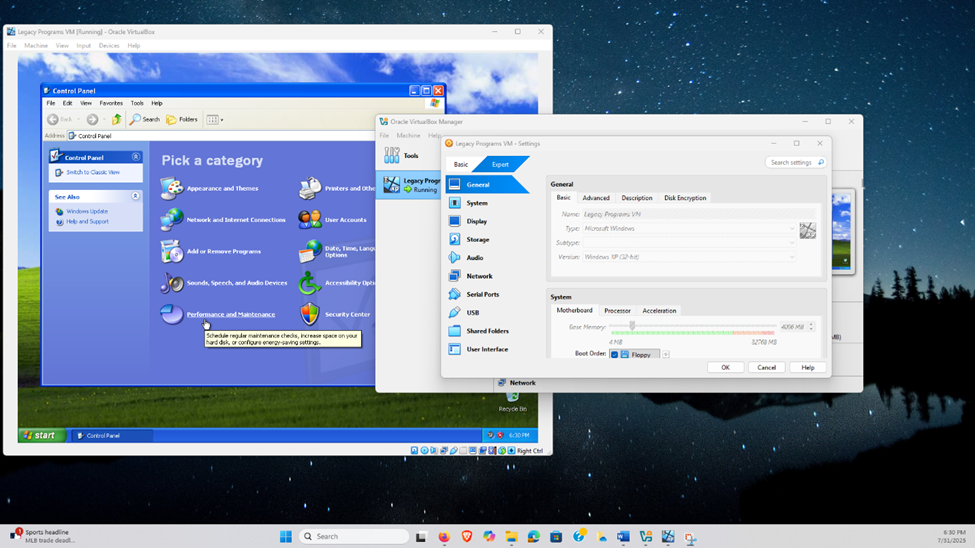The width and height of the screenshot is (975, 548).
Task: Click the Security Center shield icon
Action: tap(310, 314)
